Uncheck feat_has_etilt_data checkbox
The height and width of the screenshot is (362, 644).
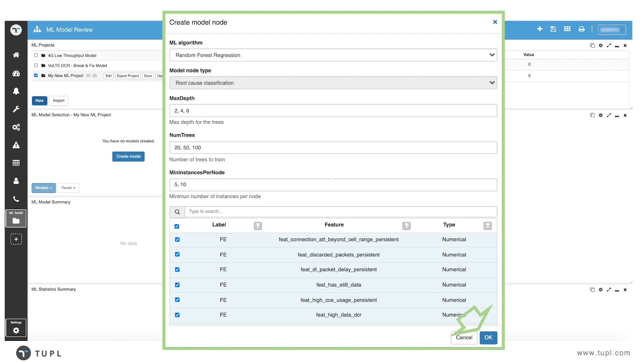pyautogui.click(x=177, y=285)
